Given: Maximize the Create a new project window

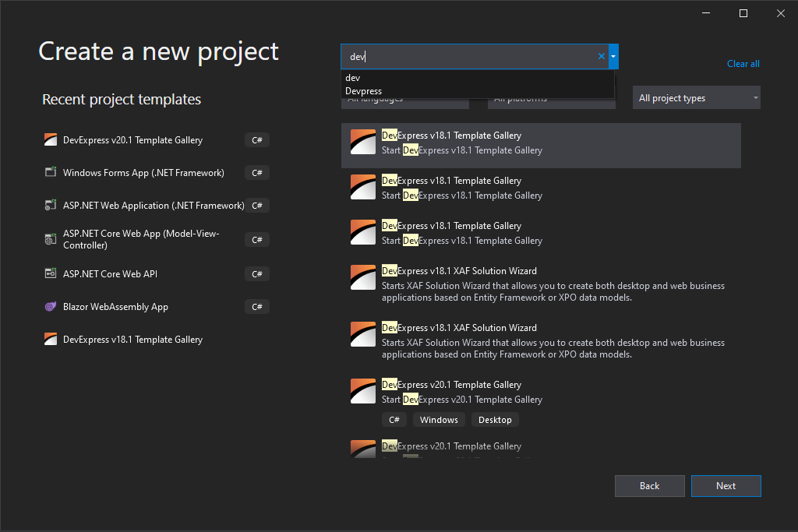Looking at the screenshot, I should (743, 13).
